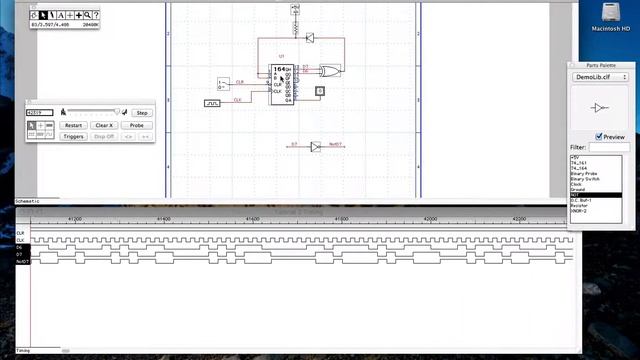Image resolution: width=640 pixels, height=360 pixels.
Task: Select the 74_164 shift register chip
Action: pos(282,84)
